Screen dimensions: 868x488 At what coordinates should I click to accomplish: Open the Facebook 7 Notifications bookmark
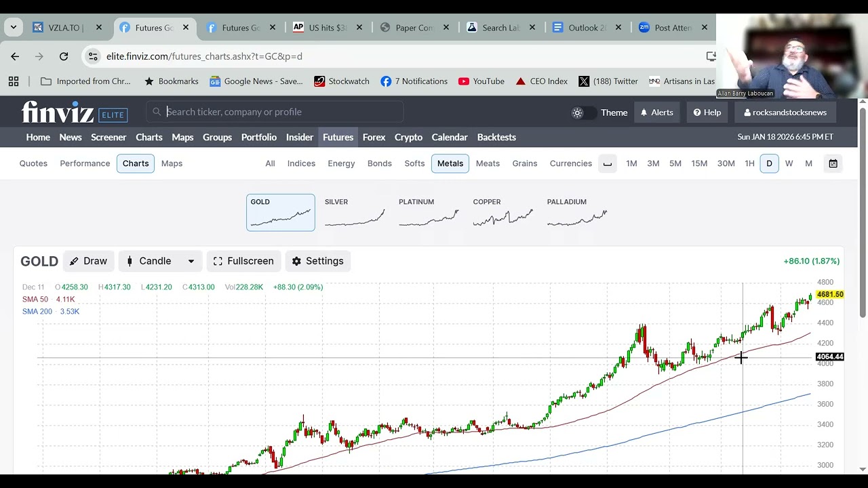(x=414, y=81)
